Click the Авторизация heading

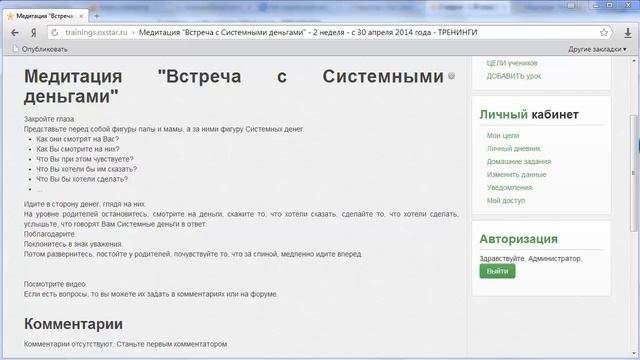click(518, 239)
